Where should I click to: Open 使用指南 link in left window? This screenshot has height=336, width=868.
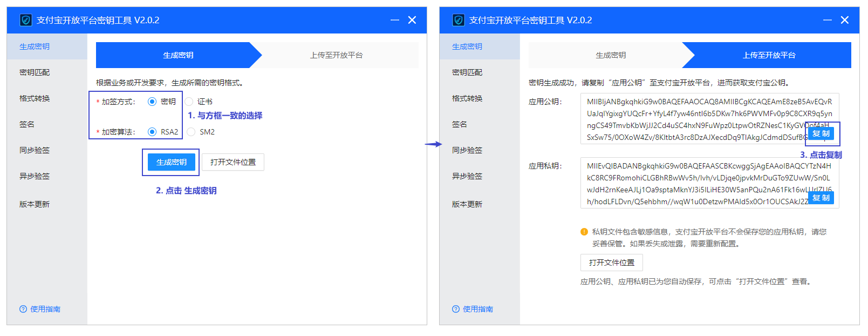45,309
